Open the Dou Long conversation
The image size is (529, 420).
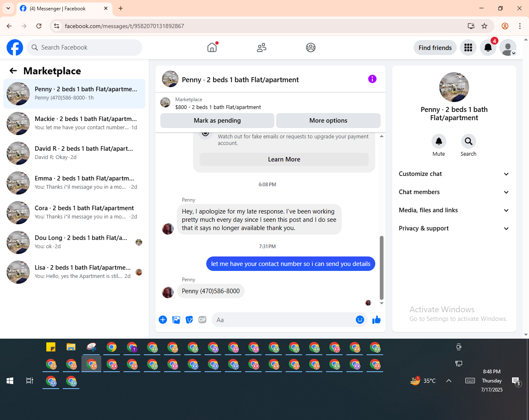pos(74,242)
